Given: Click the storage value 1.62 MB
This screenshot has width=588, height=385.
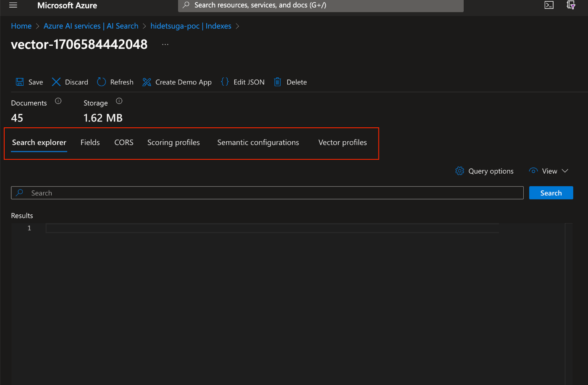Looking at the screenshot, I should (103, 118).
